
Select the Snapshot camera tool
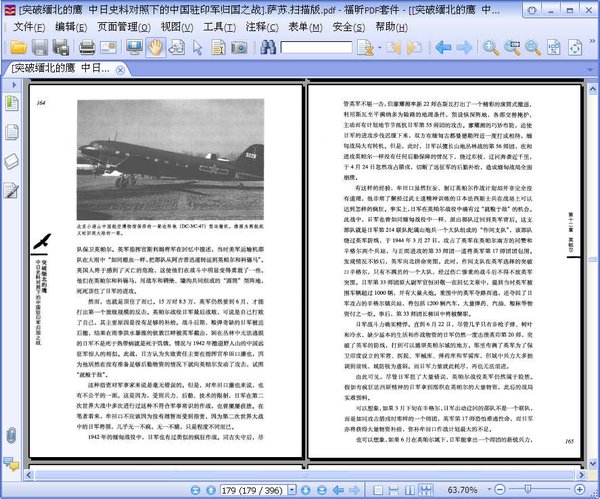239,48
